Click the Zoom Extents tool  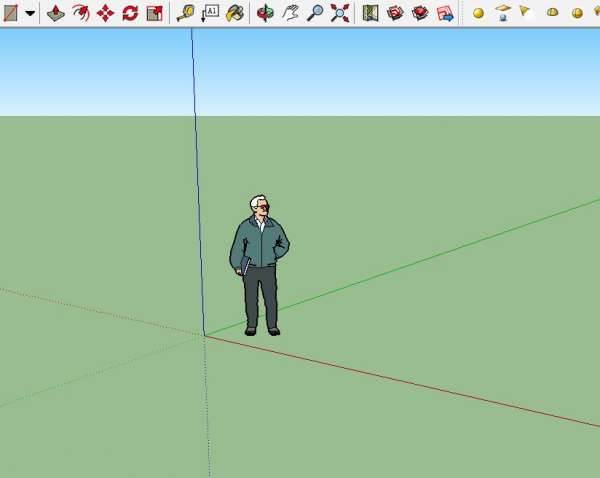(340, 13)
